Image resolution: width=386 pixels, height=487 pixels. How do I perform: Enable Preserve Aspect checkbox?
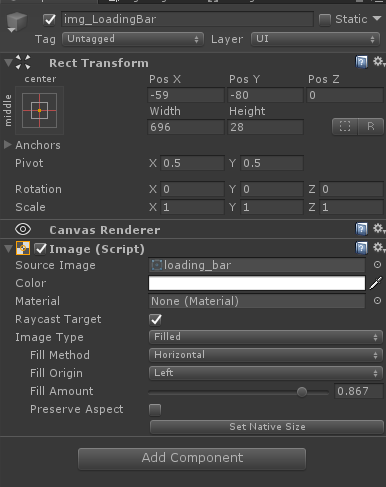(x=155, y=410)
